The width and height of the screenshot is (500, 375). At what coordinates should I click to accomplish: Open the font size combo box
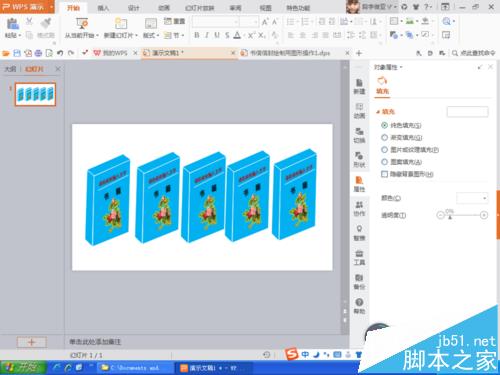[249, 22]
